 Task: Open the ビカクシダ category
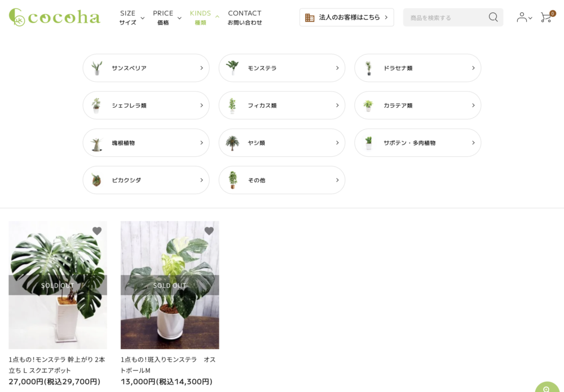pos(146,180)
